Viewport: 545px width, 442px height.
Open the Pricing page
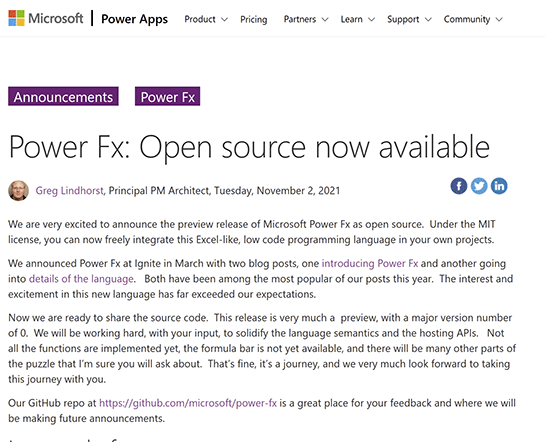click(x=254, y=19)
